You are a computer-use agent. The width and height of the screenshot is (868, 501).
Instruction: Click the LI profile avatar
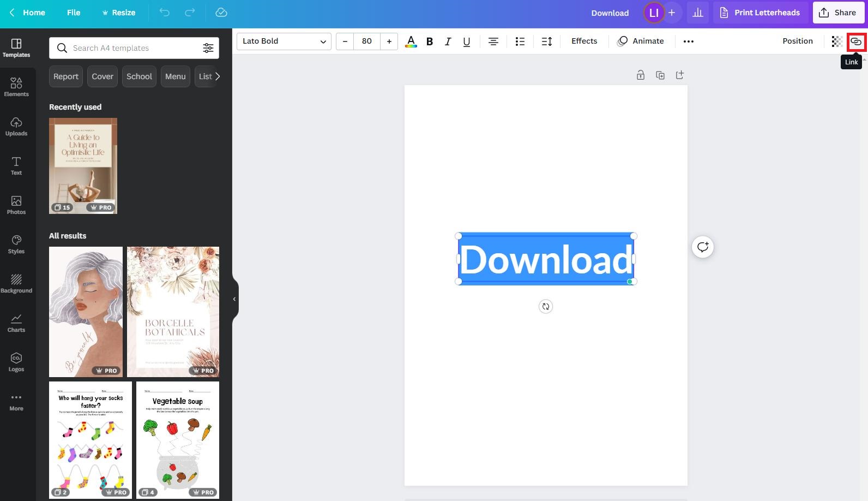(654, 13)
